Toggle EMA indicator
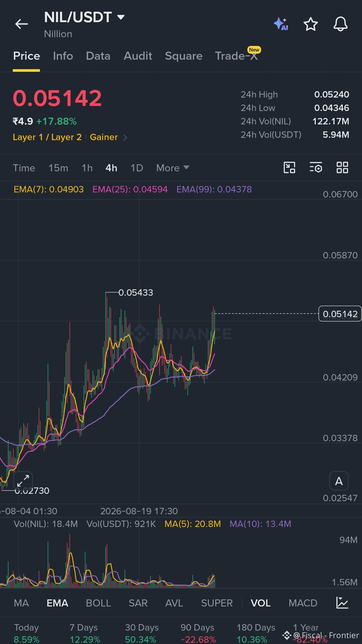 coord(57,603)
